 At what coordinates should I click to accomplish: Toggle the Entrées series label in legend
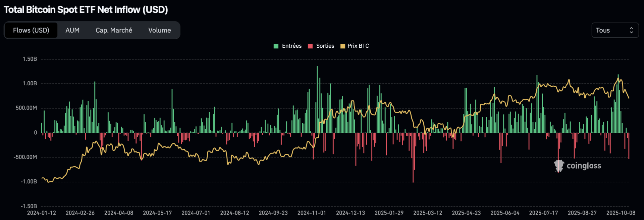pyautogui.click(x=291, y=46)
